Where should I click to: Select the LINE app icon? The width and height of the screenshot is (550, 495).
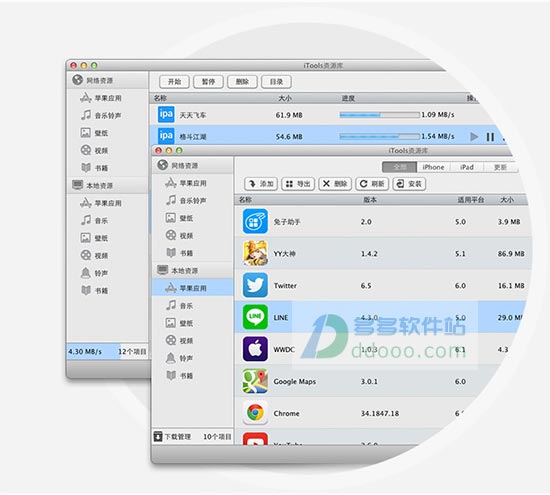click(255, 317)
